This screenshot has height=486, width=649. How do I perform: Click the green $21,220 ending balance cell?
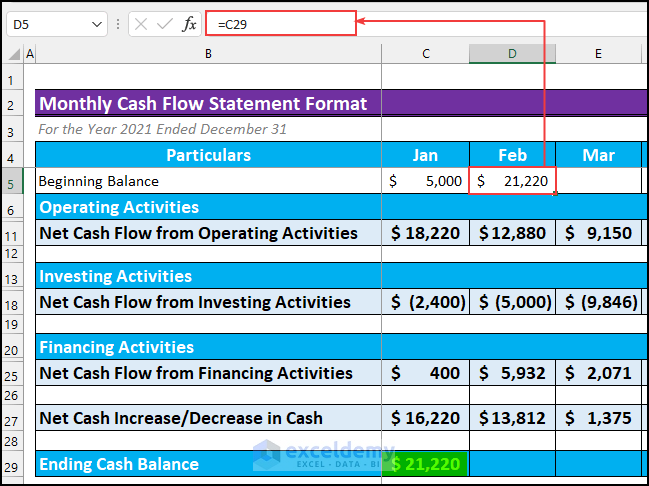coord(425,464)
